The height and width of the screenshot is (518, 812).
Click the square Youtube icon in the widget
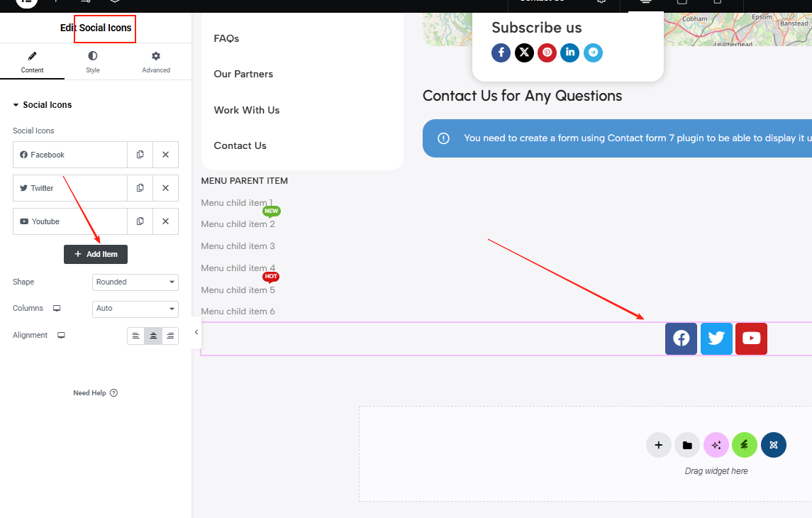752,338
